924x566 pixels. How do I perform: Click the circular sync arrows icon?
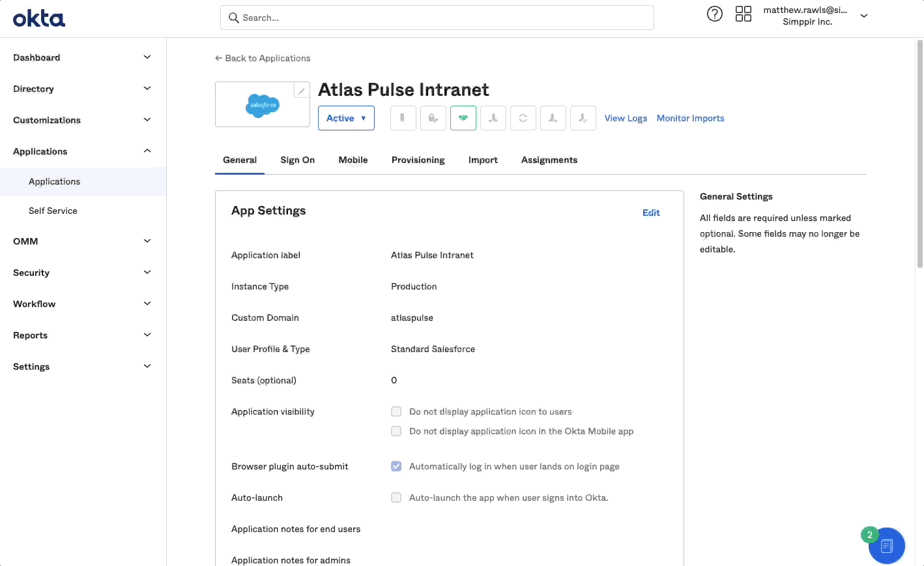tap(523, 118)
